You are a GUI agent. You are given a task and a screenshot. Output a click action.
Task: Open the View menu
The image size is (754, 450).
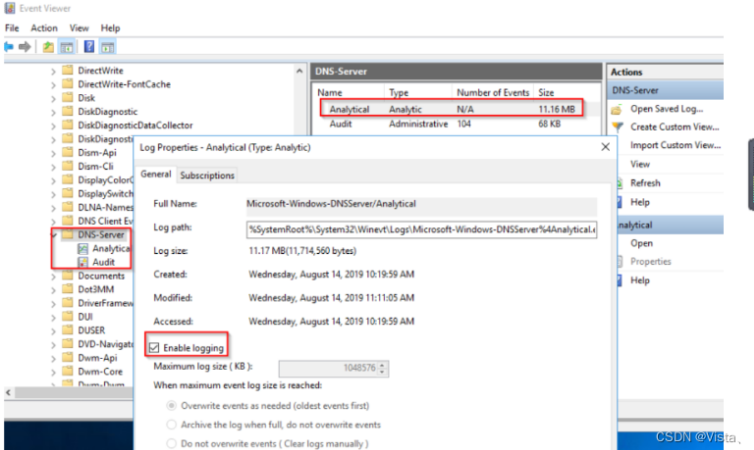(x=79, y=28)
